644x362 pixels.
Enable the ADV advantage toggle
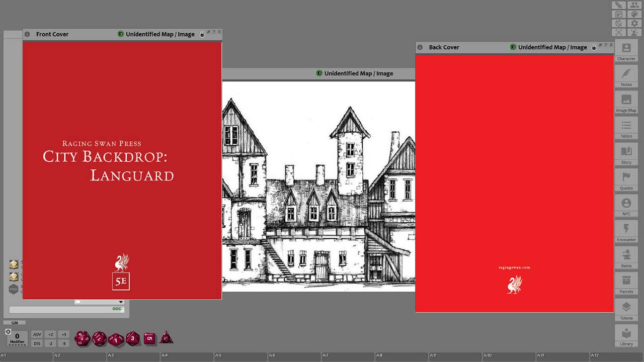click(x=37, y=334)
